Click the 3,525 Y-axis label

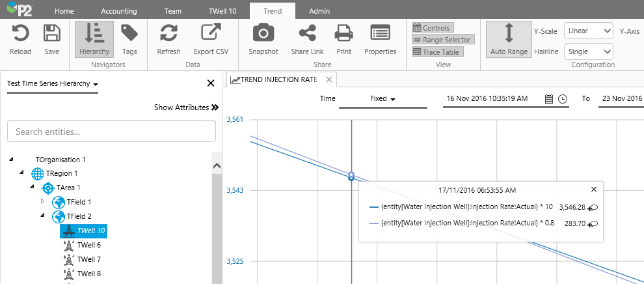point(235,261)
